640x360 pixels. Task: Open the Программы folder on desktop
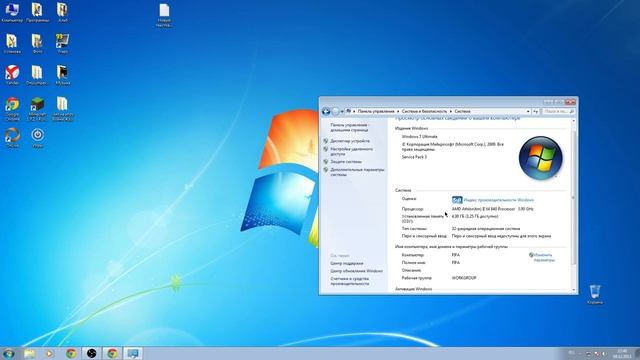point(37,12)
